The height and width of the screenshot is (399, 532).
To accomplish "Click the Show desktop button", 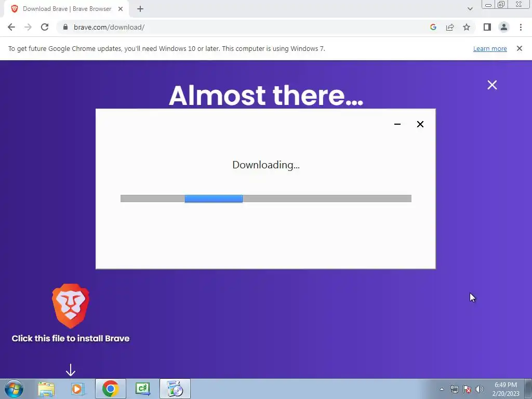I will [x=528, y=389].
